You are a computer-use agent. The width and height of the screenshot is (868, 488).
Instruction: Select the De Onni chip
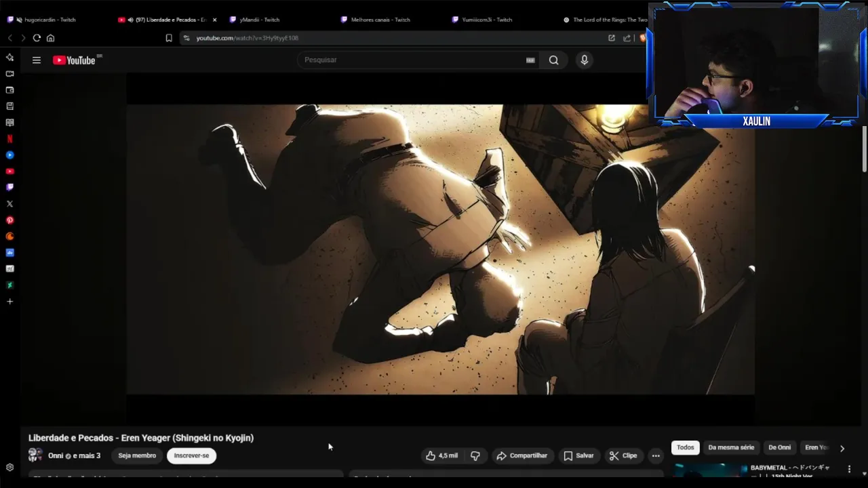tap(779, 447)
